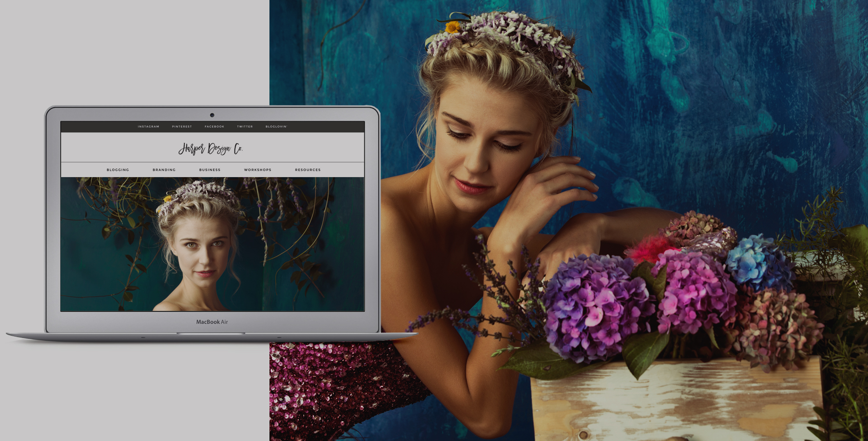Click the white wooden flower box

point(678,402)
